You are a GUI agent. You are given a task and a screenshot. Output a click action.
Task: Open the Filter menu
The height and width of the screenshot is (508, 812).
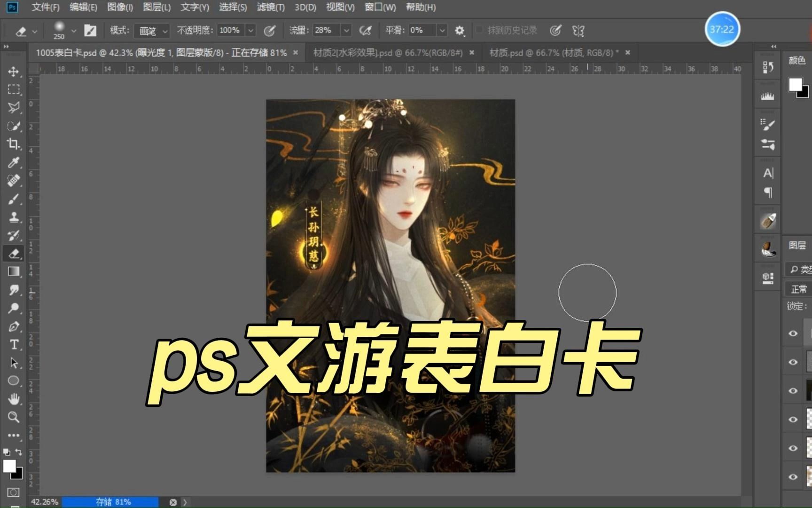tap(271, 7)
